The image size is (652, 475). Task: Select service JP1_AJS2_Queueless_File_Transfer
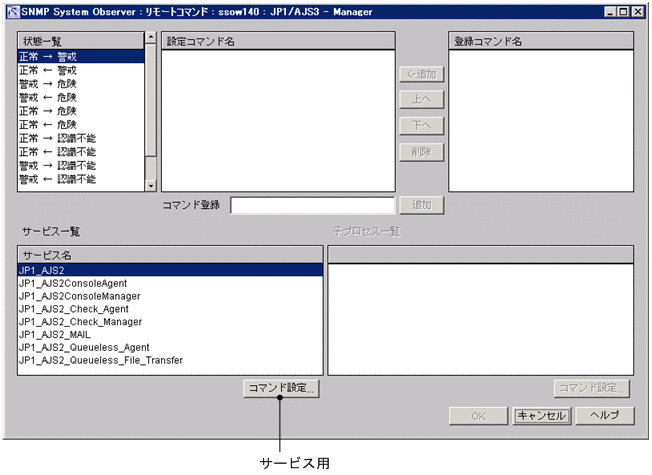pyautogui.click(x=170, y=360)
